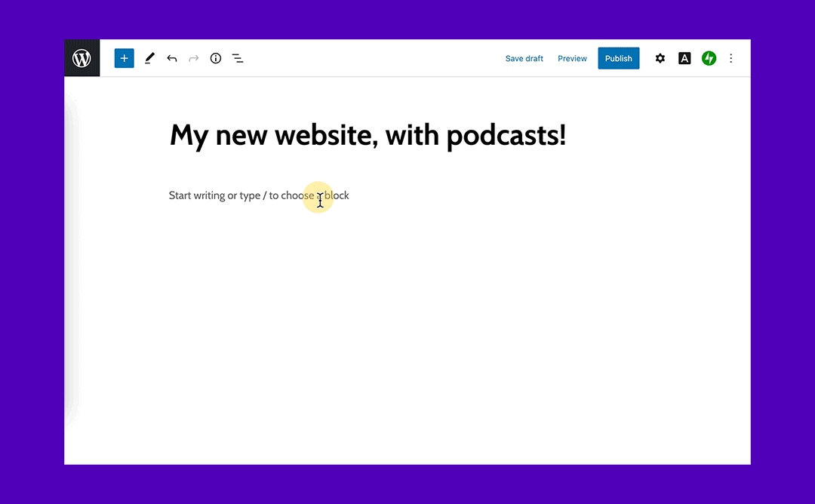Image resolution: width=815 pixels, height=504 pixels.
Task: Toggle the Settings gear sidebar
Action: (660, 58)
